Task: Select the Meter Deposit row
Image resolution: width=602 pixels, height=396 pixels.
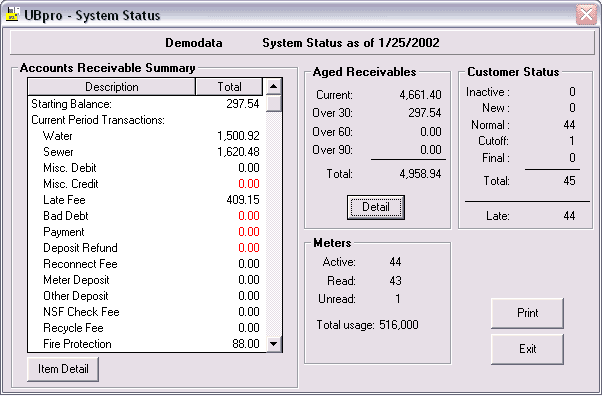Action: coord(146,280)
